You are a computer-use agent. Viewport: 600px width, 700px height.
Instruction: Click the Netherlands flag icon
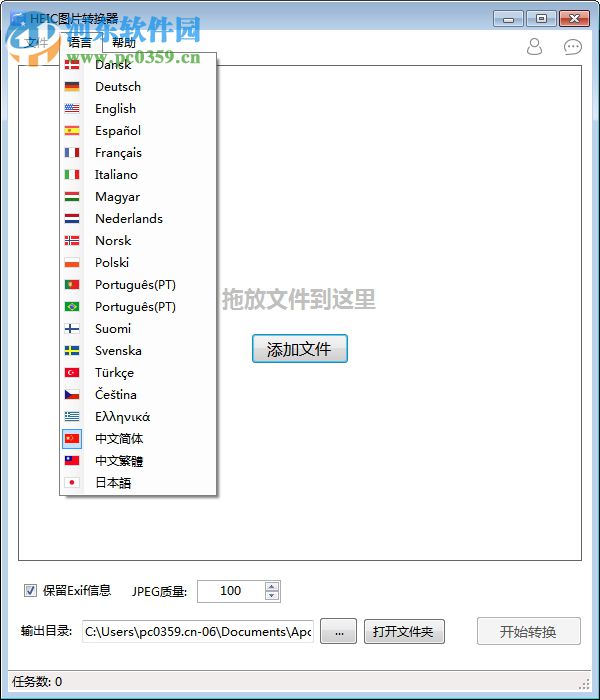pyautogui.click(x=72, y=218)
